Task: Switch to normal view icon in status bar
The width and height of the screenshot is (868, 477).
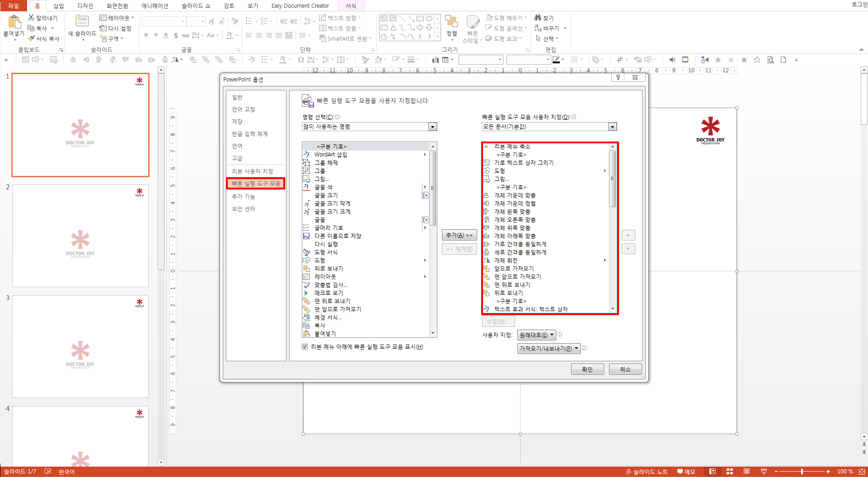Action: [x=713, y=472]
